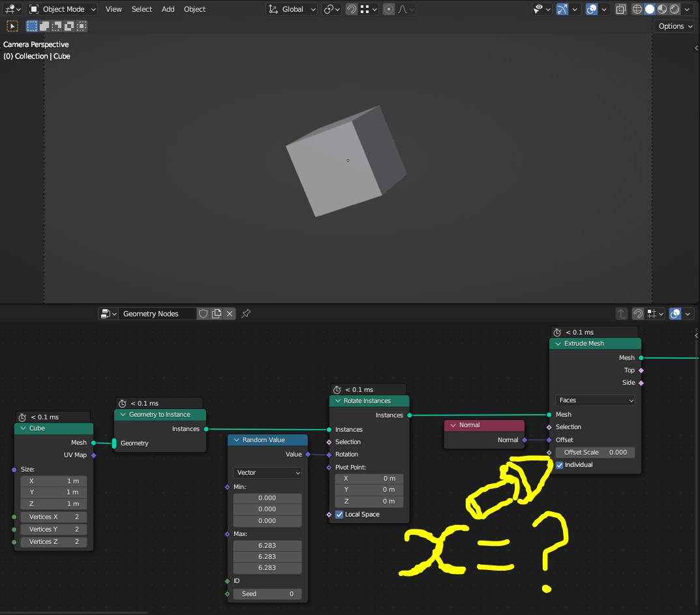Open the pivot point selector
Image resolution: width=700 pixels, height=615 pixels.
tap(331, 9)
